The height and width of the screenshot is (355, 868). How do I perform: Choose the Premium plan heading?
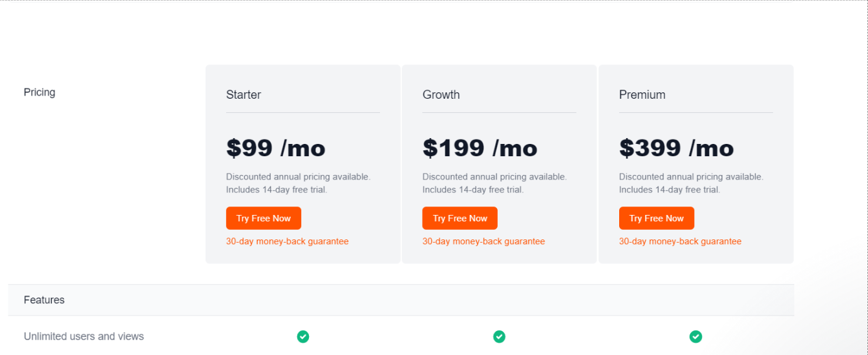point(642,94)
